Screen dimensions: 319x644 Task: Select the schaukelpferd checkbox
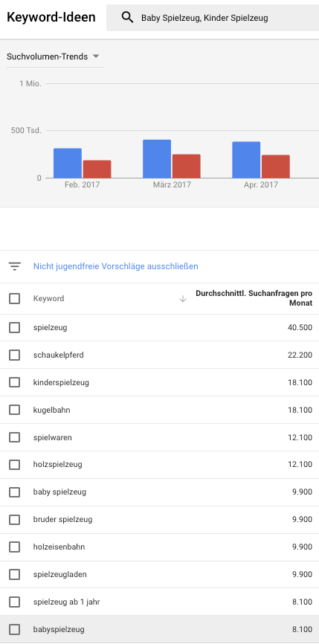coord(14,355)
